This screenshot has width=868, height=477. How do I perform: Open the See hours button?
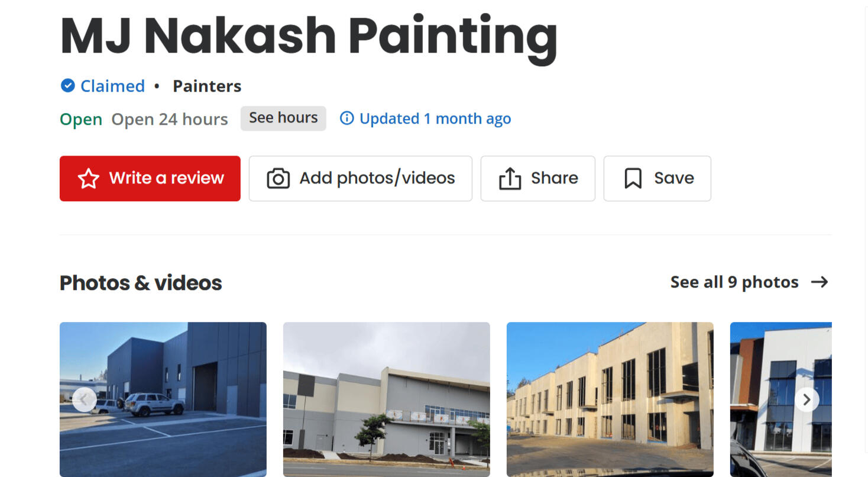tap(283, 118)
